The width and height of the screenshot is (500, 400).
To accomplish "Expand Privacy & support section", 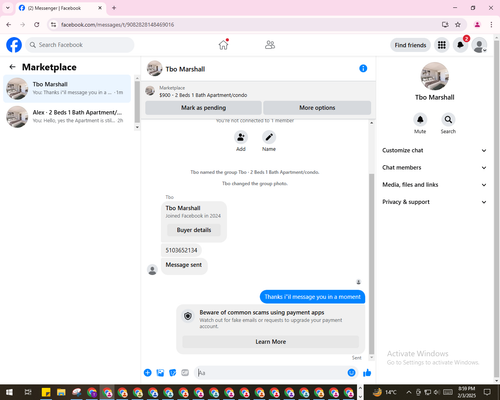I will [x=434, y=202].
